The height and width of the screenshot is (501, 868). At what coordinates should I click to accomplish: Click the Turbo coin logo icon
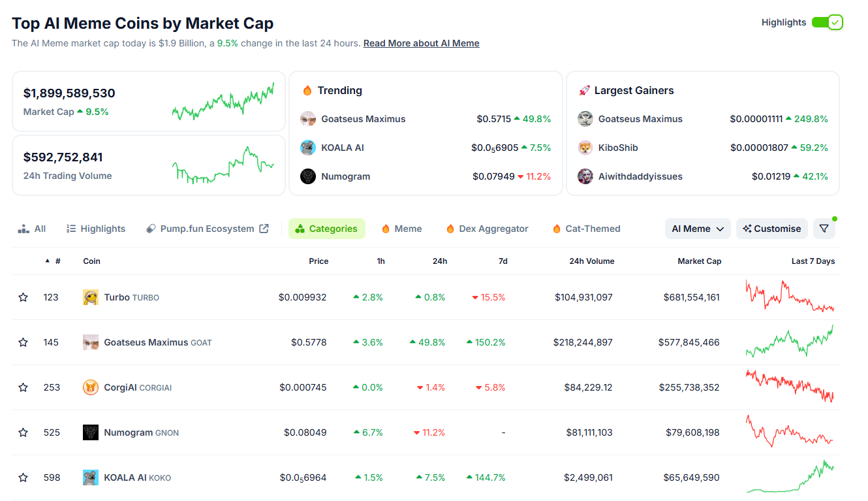click(x=91, y=297)
